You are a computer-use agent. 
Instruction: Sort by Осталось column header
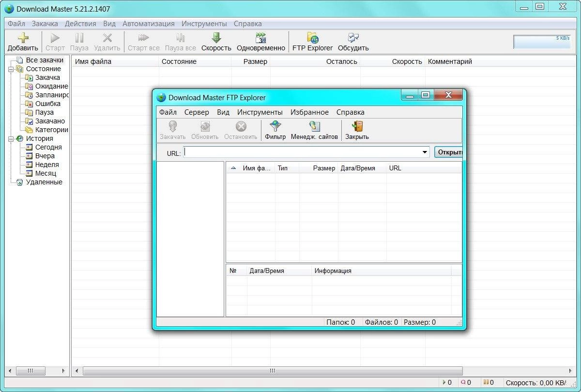(315, 61)
